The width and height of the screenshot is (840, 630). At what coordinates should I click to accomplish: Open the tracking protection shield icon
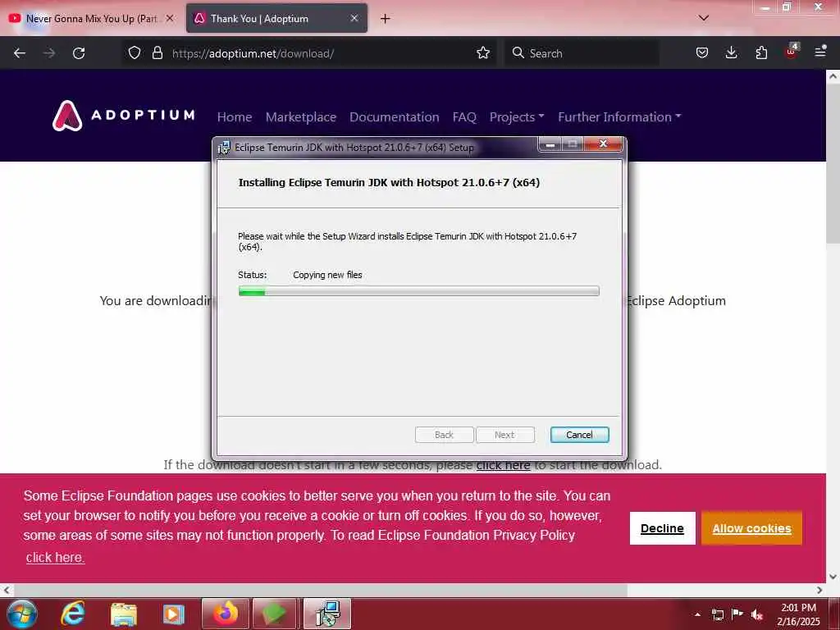135,53
